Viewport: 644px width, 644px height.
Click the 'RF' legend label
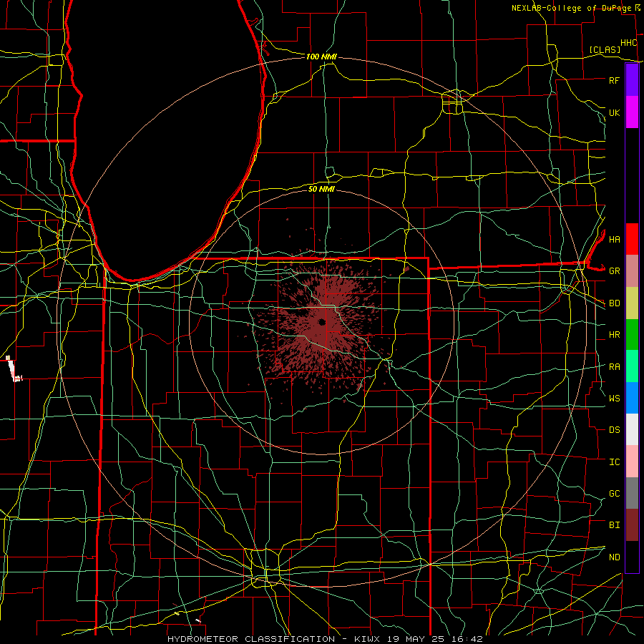[614, 80]
